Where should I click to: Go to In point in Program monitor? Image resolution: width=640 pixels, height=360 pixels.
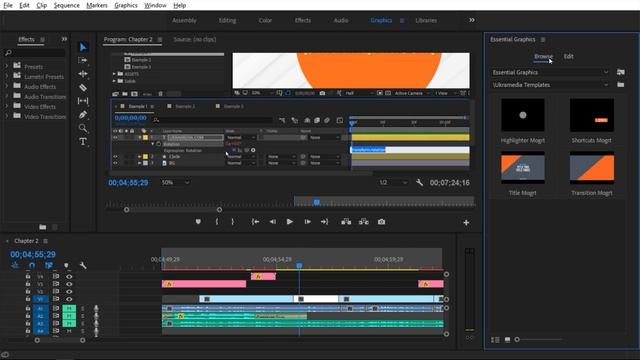click(x=256, y=222)
